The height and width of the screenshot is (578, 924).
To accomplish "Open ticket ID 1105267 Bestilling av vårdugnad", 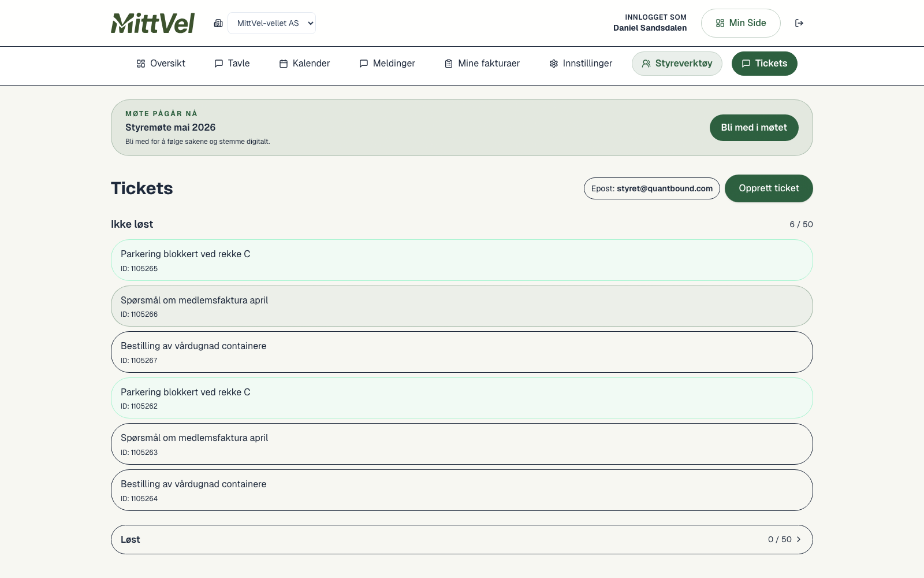I will coord(462,352).
